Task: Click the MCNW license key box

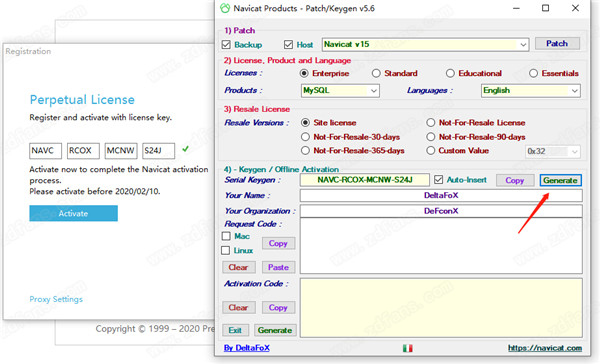Action: coord(121,151)
